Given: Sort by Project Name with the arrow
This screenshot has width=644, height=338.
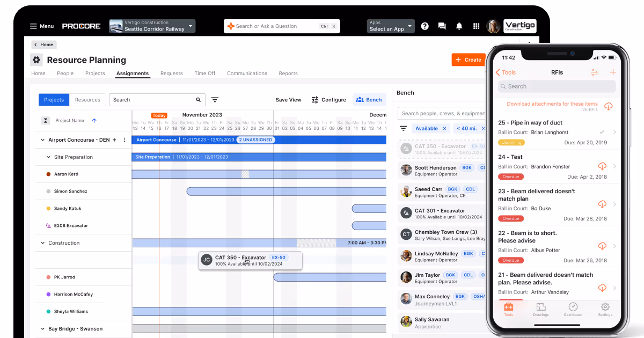Looking at the screenshot, I should (x=94, y=121).
